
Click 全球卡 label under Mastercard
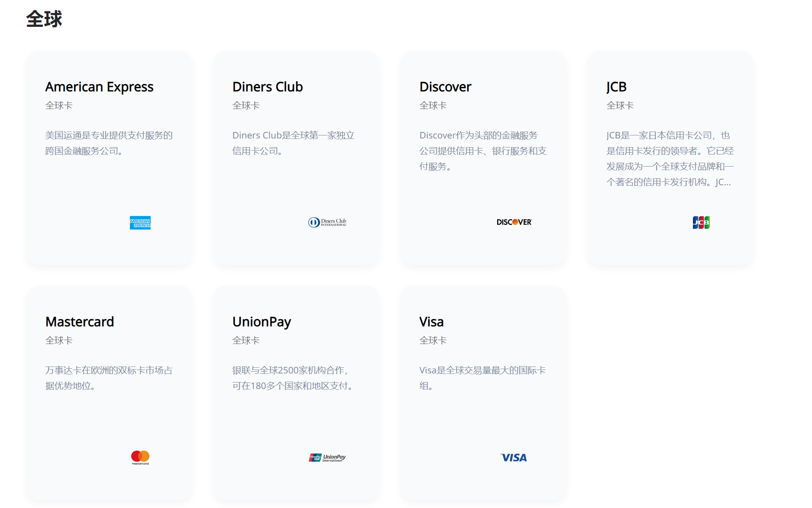click(59, 341)
